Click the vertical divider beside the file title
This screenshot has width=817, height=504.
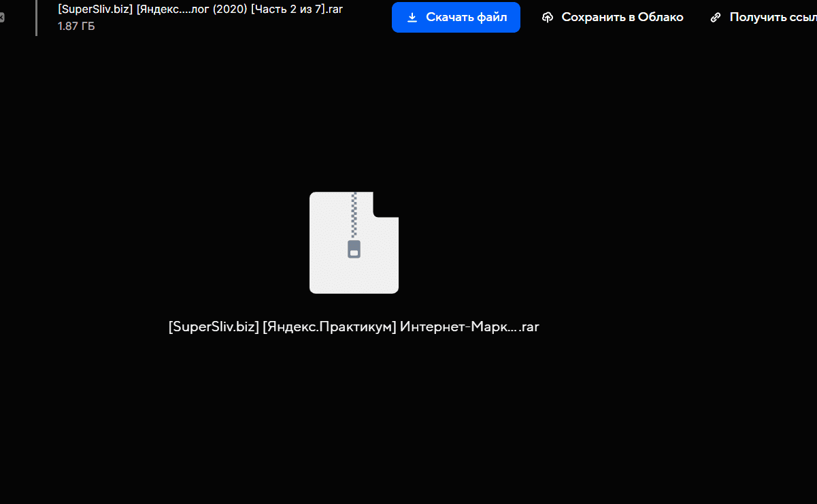(36, 17)
